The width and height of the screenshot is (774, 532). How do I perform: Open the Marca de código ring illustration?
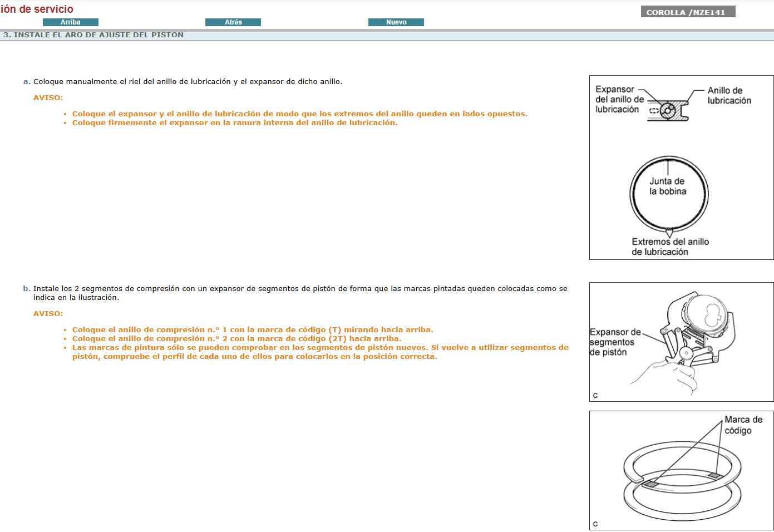(x=681, y=471)
